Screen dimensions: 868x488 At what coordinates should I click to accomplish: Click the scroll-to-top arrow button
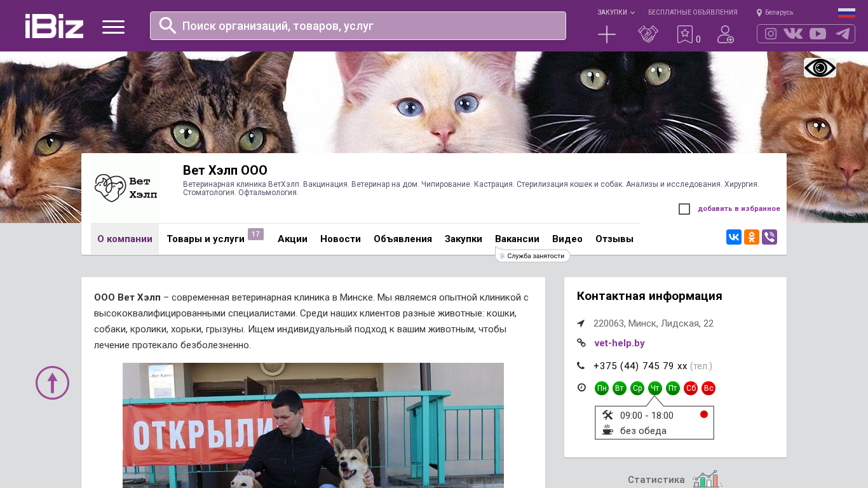(x=52, y=383)
